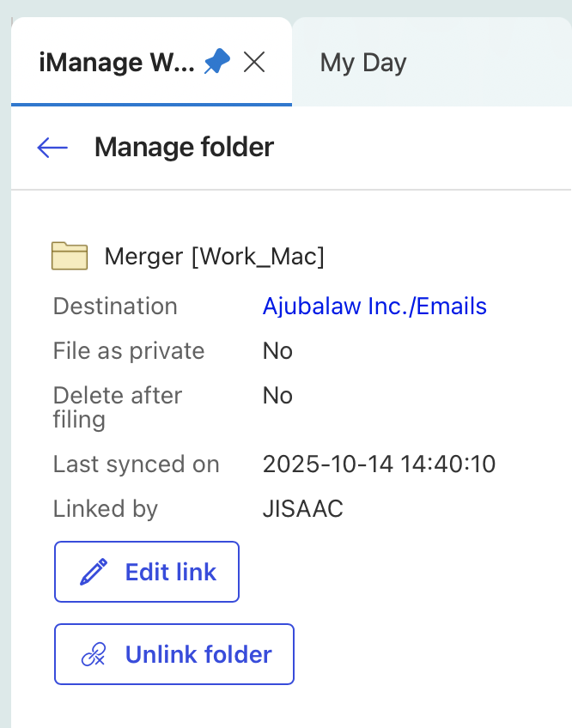Image resolution: width=572 pixels, height=728 pixels.
Task: Click the broken-chain icon in Unlink folder
Action: tap(94, 653)
